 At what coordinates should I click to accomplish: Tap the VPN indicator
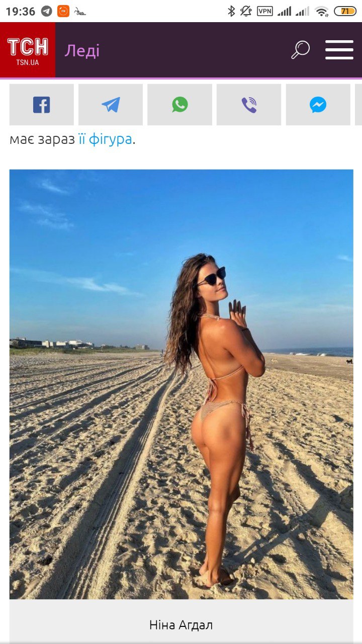pyautogui.click(x=265, y=11)
